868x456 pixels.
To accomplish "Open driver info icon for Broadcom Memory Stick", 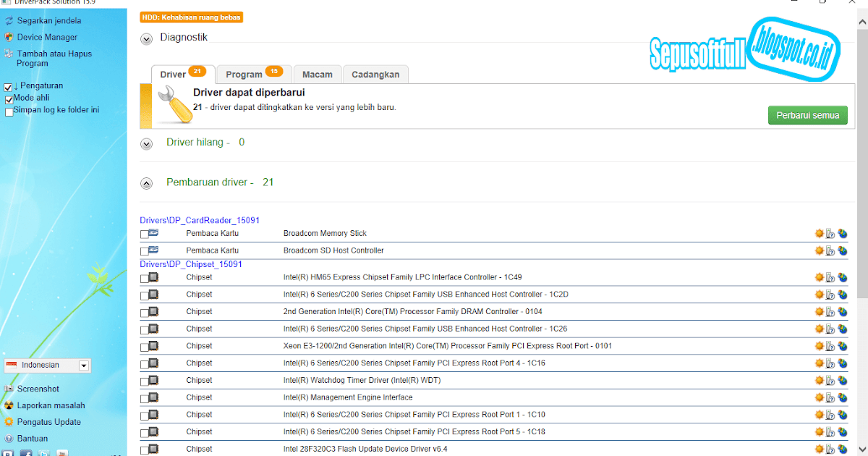I will (830, 233).
